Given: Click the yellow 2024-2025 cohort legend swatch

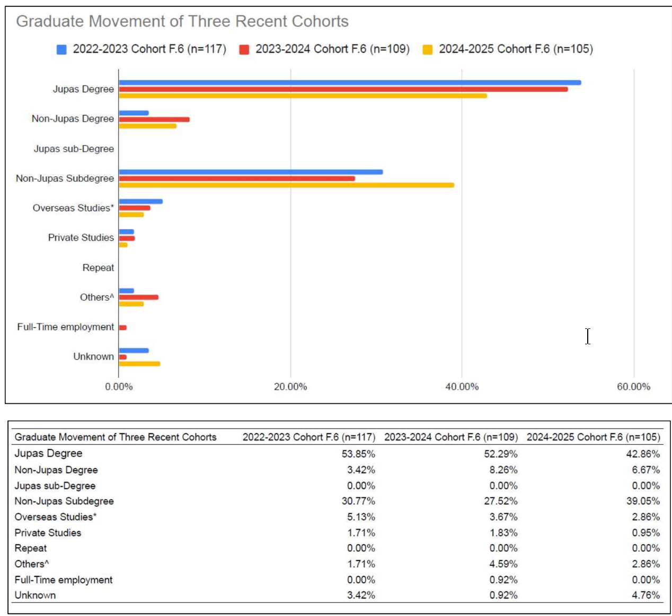Looking at the screenshot, I should 427,50.
